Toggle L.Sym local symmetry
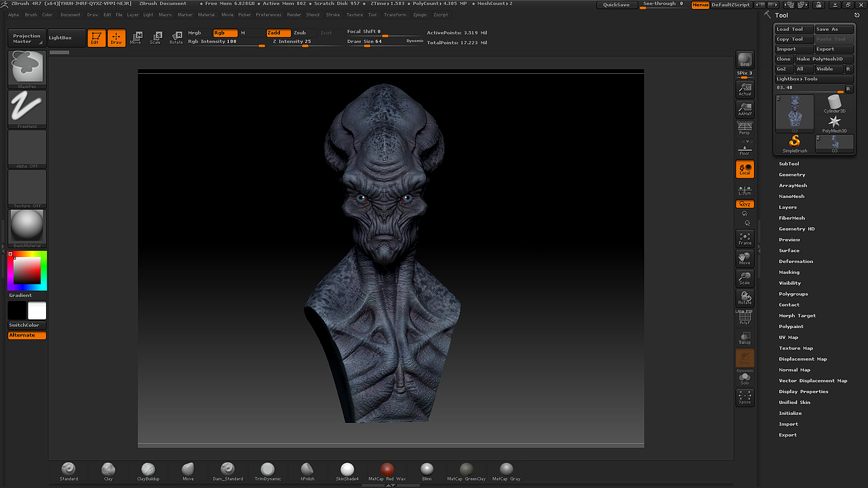Screen dimensions: 868x488 pyautogui.click(x=745, y=190)
